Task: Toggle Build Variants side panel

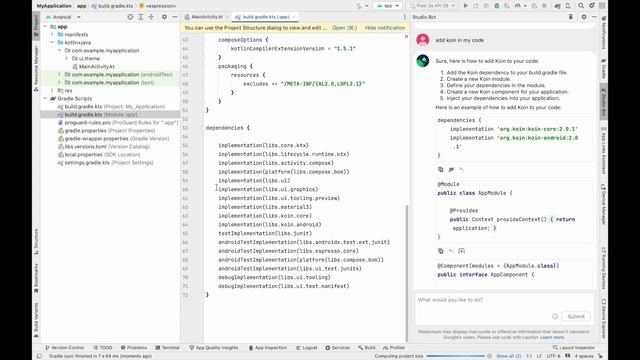Action: pyautogui.click(x=36, y=320)
